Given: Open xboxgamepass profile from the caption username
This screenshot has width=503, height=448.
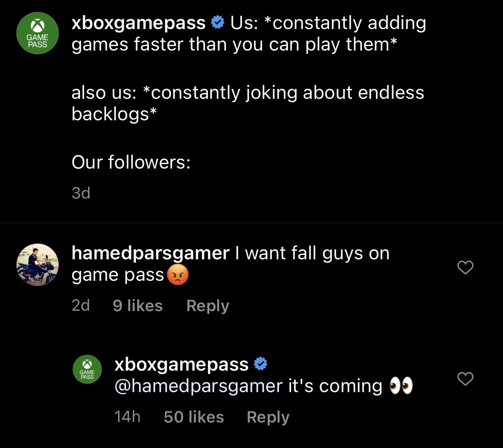Looking at the screenshot, I should coord(139,23).
